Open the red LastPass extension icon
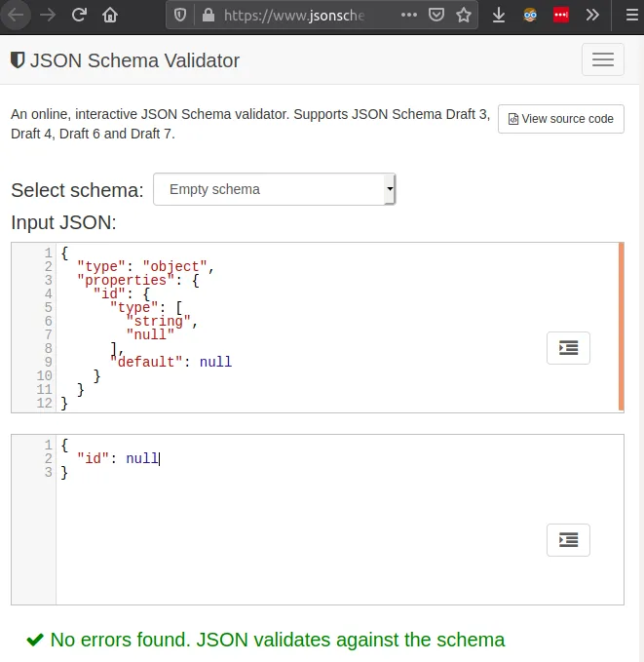Image resolution: width=644 pixels, height=662 pixels. tap(561, 16)
